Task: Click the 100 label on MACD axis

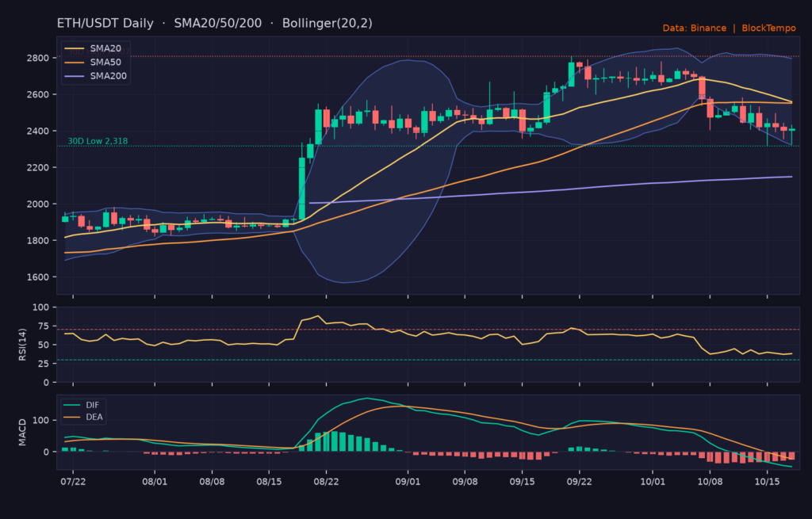Action: tap(40, 420)
